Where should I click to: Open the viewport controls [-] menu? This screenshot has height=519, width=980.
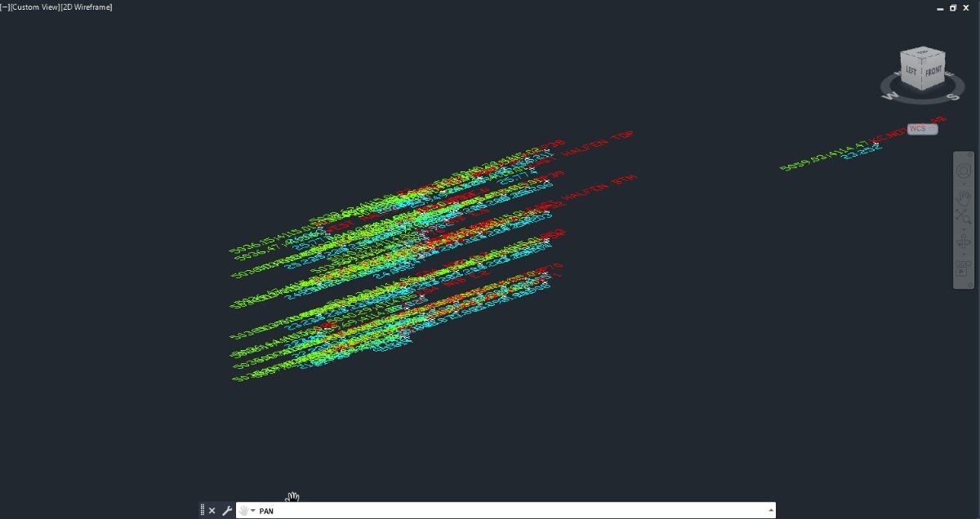pos(4,7)
